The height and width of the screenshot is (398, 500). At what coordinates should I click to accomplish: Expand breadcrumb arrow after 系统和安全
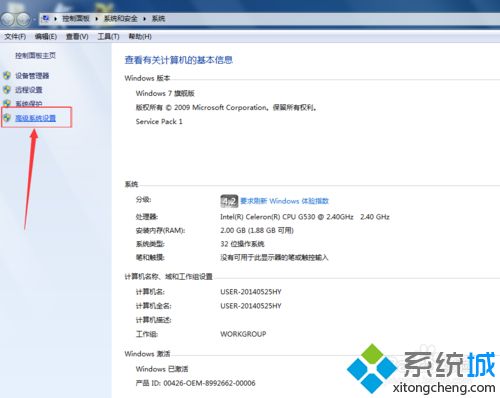pyautogui.click(x=145, y=19)
